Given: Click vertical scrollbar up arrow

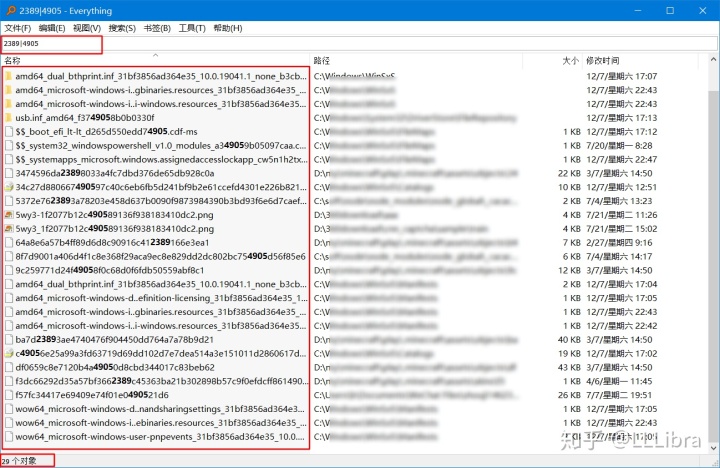Looking at the screenshot, I should pos(713,60).
